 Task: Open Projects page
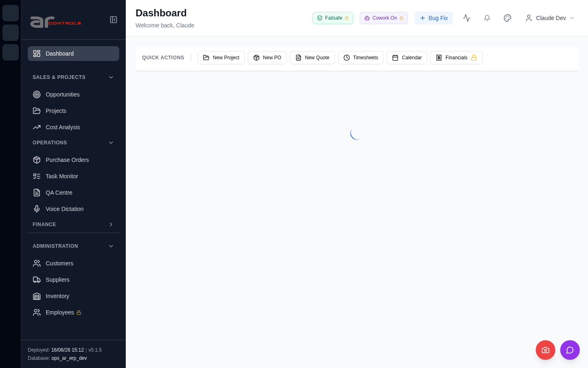(73, 111)
